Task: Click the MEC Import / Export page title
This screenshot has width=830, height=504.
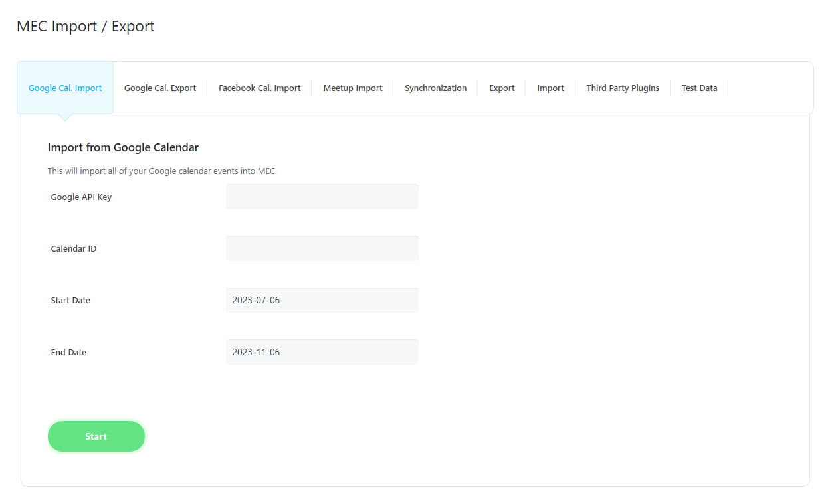Action: point(86,27)
